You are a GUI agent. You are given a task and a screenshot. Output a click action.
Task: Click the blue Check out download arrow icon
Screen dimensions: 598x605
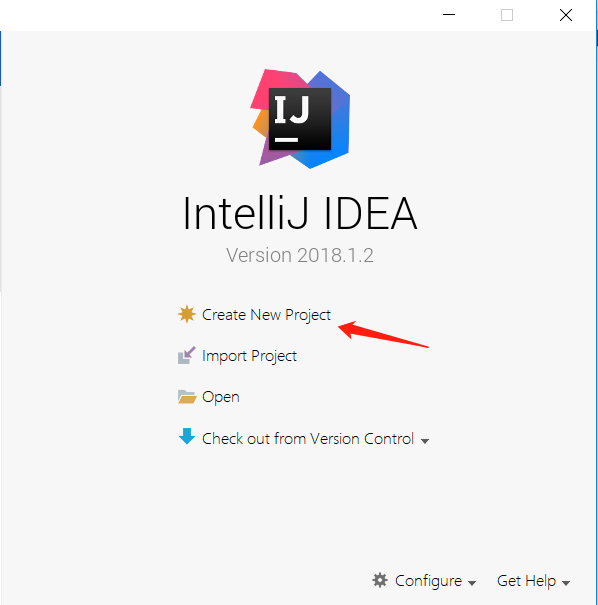pyautogui.click(x=187, y=436)
